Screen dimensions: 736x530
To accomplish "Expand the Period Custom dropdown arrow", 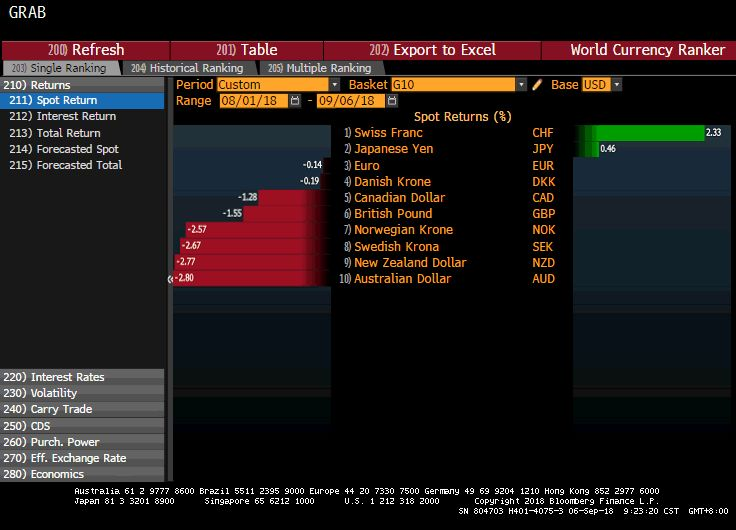I will [334, 85].
